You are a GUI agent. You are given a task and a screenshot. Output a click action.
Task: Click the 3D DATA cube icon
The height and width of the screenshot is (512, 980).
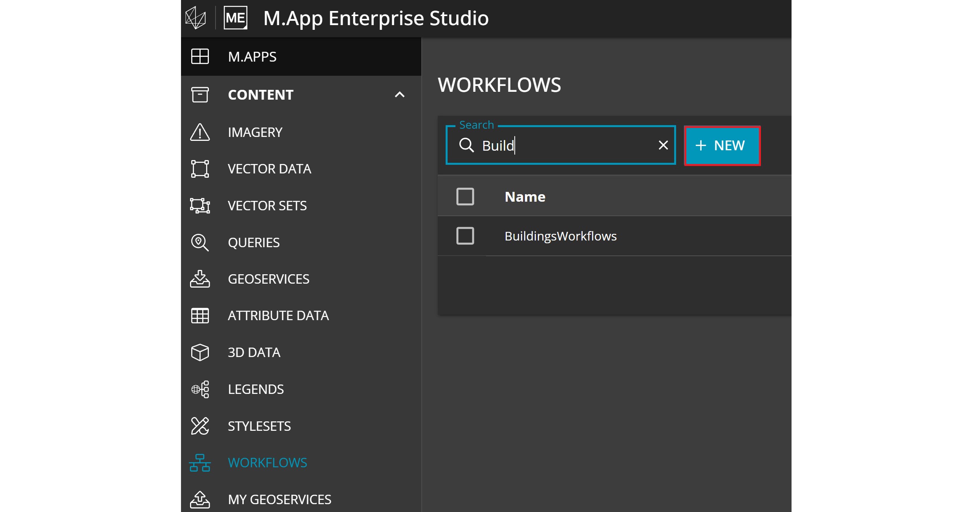[x=200, y=352]
